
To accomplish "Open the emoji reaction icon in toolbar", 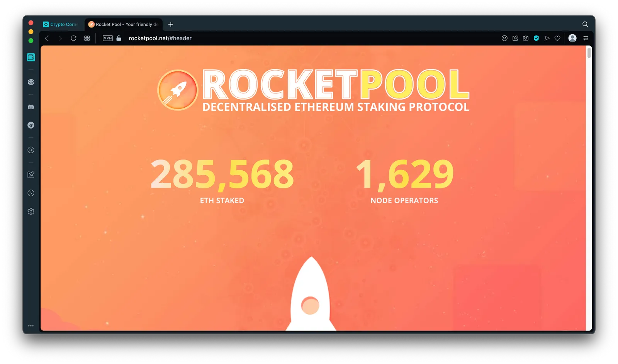I will [x=504, y=38].
